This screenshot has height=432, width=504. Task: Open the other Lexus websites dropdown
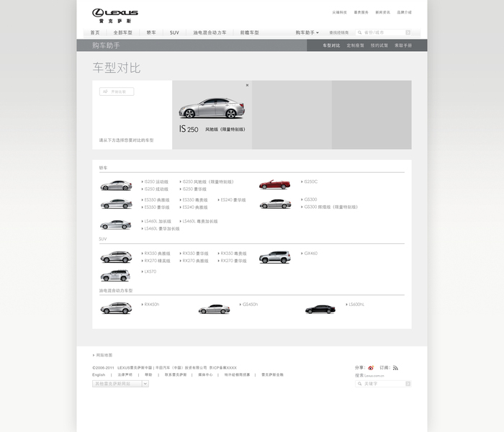pyautogui.click(x=120, y=384)
